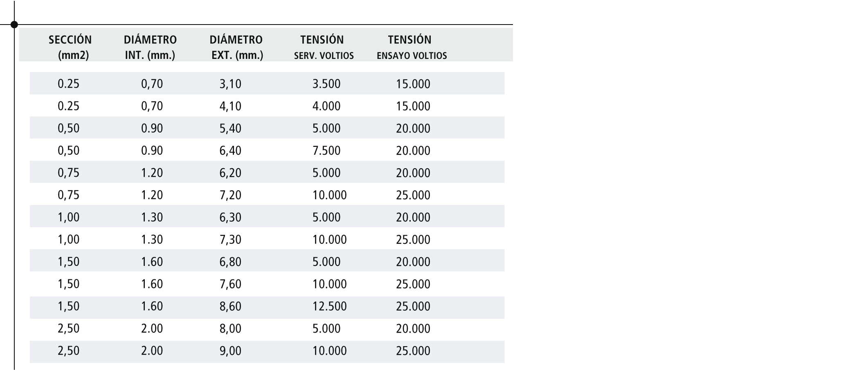Select the 8,00 external diameter value
Viewport: 868px width, 376px height.
click(x=230, y=329)
